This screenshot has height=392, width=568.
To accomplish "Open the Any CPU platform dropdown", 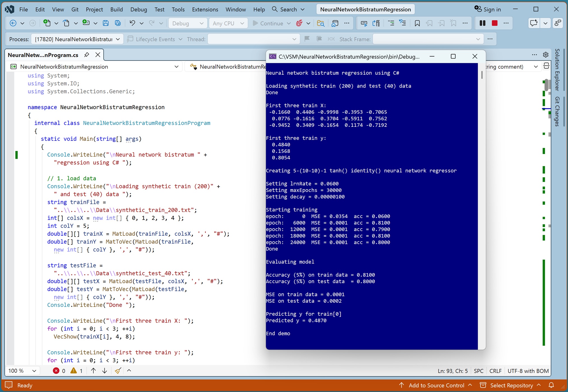I will coord(228,23).
